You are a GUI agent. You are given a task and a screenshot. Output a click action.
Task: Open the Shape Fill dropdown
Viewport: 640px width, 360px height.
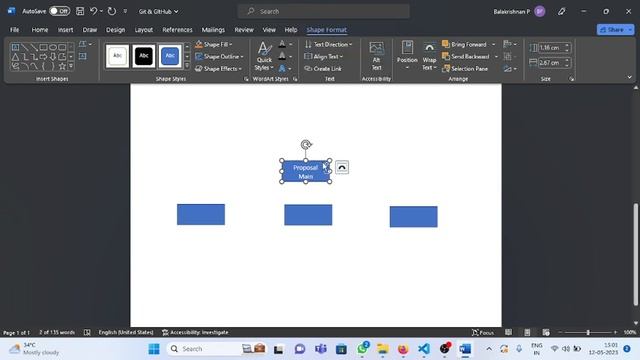pyautogui.click(x=214, y=44)
